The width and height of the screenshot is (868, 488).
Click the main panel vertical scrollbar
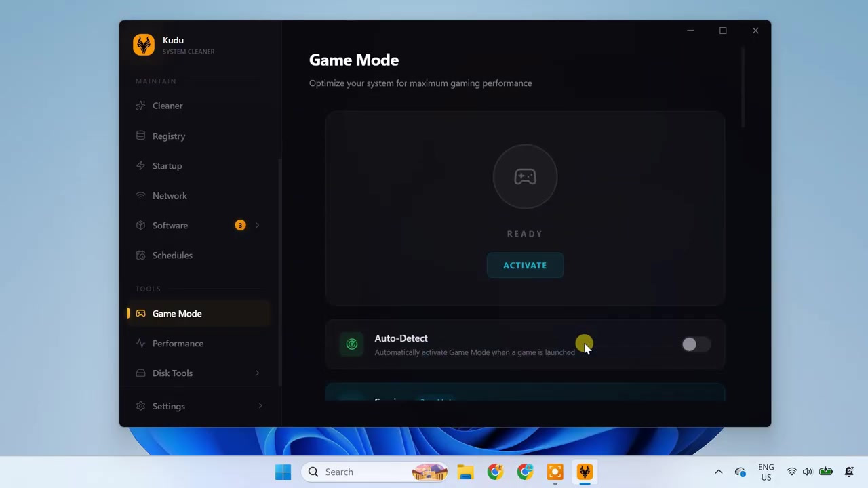tap(743, 88)
